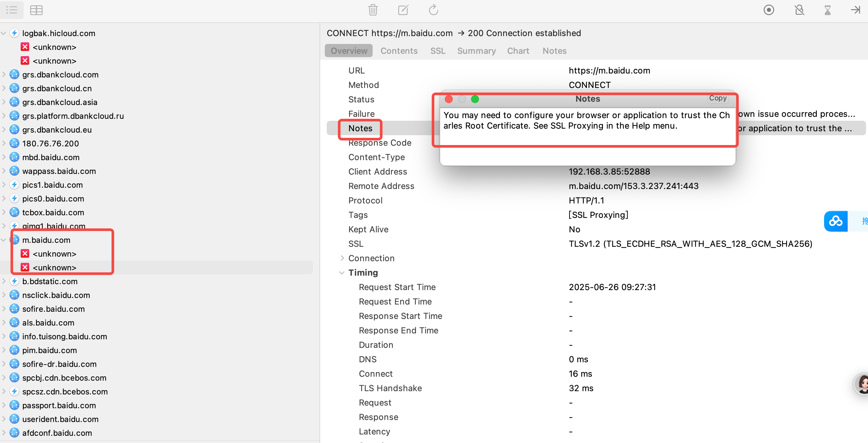Switch to Sequence table view icon

(x=36, y=10)
